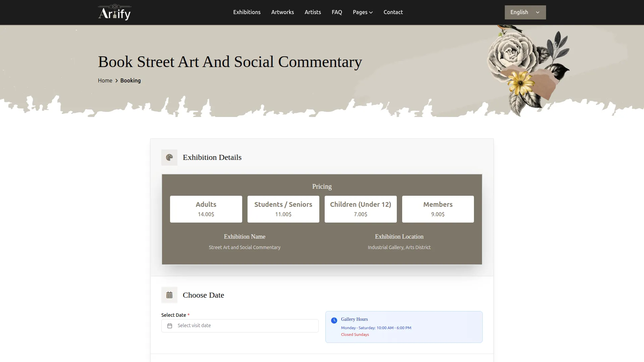Select the Members pricing card

pos(438,209)
